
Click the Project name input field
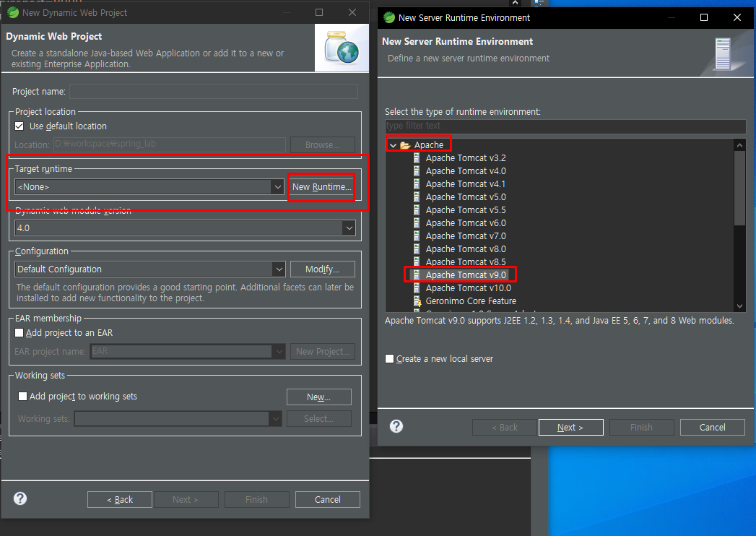pos(214,91)
